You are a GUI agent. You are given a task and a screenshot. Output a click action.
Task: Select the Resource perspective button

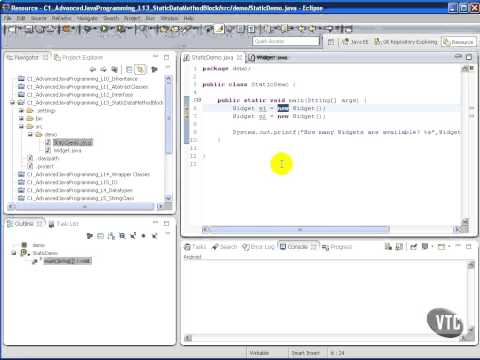pos(458,42)
